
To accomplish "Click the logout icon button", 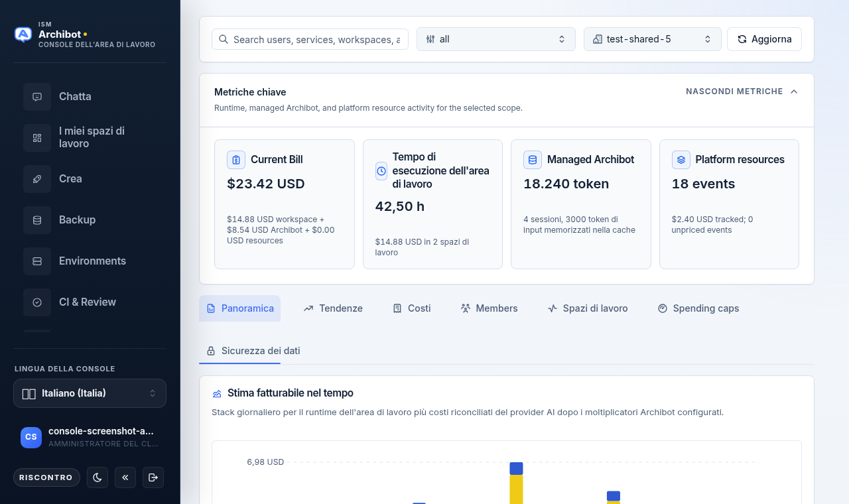I will pyautogui.click(x=153, y=477).
